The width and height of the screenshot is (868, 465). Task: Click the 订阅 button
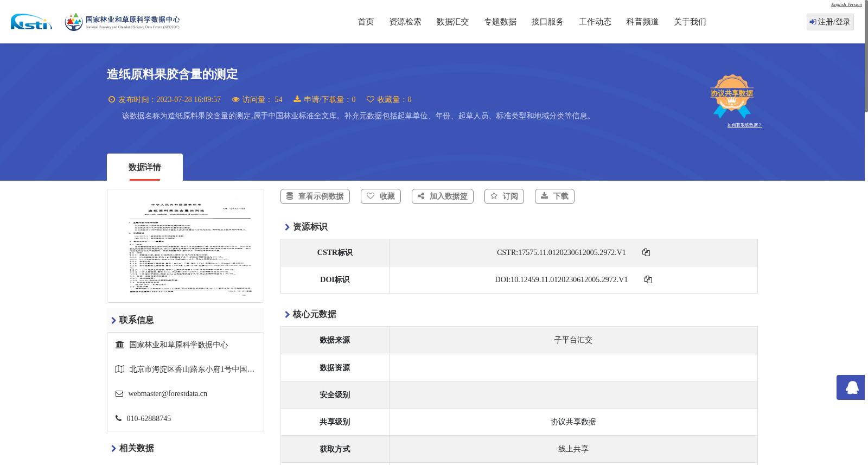(504, 196)
